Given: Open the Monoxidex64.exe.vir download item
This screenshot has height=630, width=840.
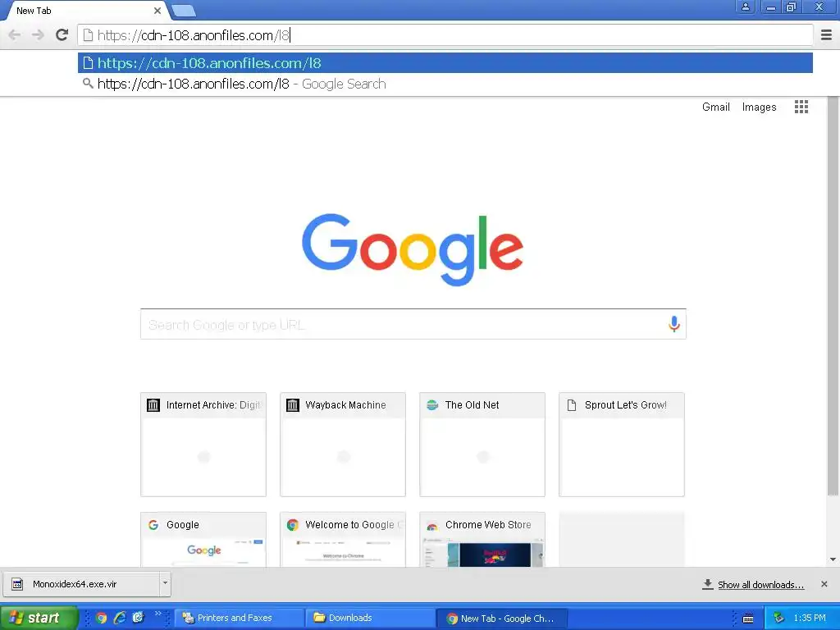Looking at the screenshot, I should 81,584.
